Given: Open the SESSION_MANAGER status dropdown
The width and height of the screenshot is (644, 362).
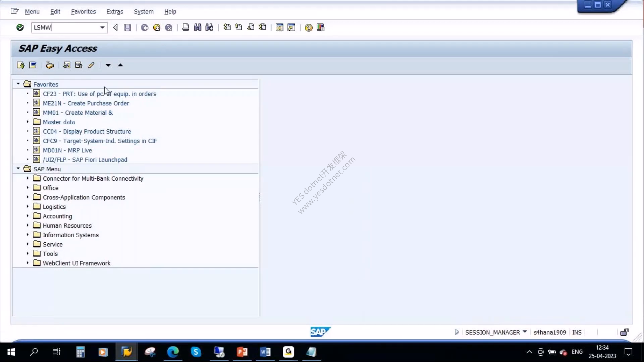Looking at the screenshot, I should point(525,332).
